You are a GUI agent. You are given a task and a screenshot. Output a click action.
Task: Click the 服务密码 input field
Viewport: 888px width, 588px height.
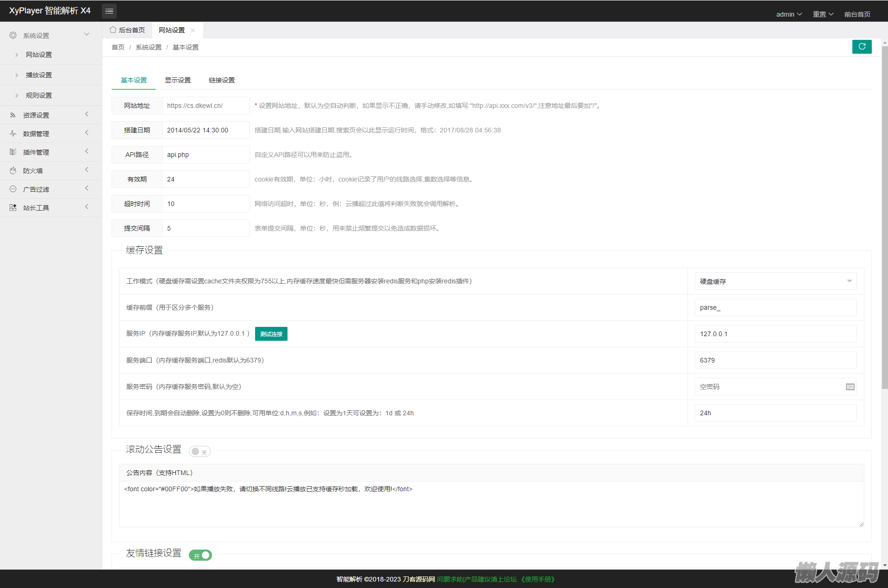[775, 387]
